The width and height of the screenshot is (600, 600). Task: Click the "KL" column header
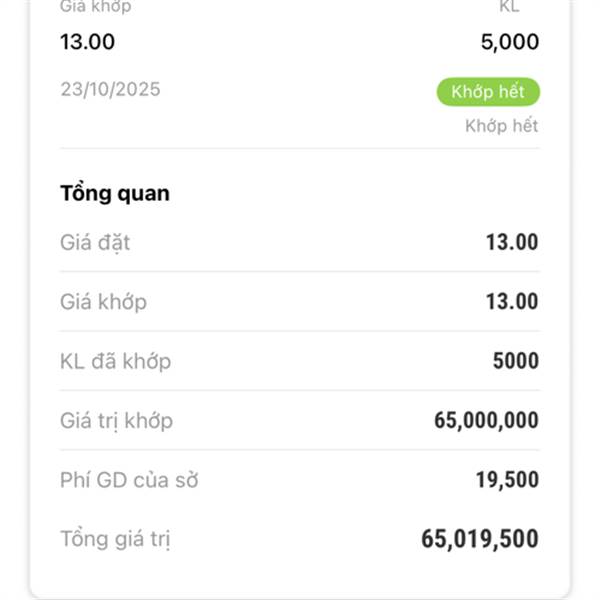[510, 7]
